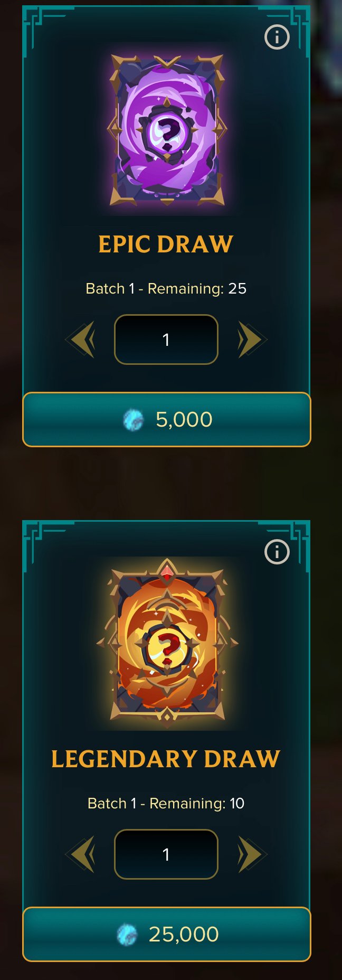Click the EPIC DRAW title
Image resolution: width=342 pixels, height=980 pixels.
(x=166, y=244)
